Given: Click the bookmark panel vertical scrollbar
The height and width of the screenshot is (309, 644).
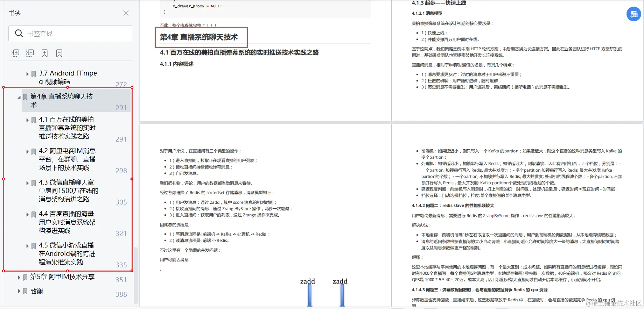Looking at the screenshot, I should point(136,276).
